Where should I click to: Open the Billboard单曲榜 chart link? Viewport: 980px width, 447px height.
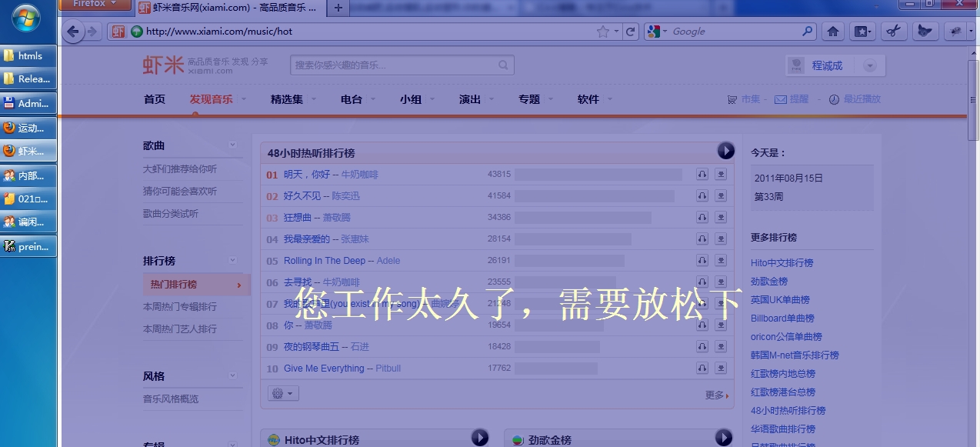[782, 319]
